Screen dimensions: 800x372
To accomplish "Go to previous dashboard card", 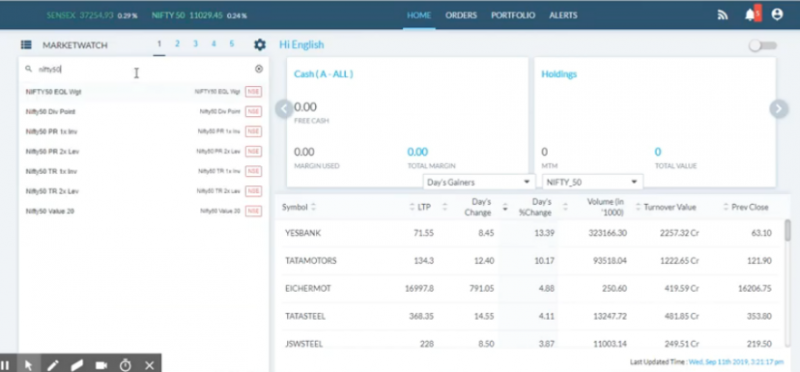I will click(284, 109).
